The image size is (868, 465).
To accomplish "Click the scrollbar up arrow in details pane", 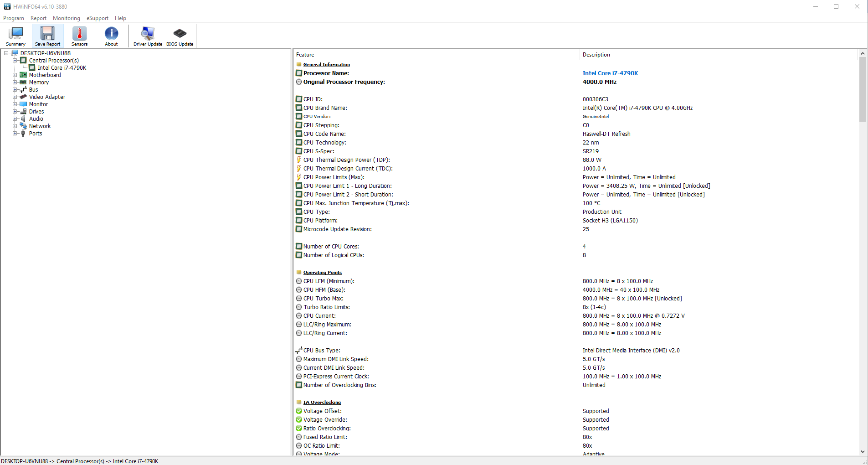I will [863, 53].
